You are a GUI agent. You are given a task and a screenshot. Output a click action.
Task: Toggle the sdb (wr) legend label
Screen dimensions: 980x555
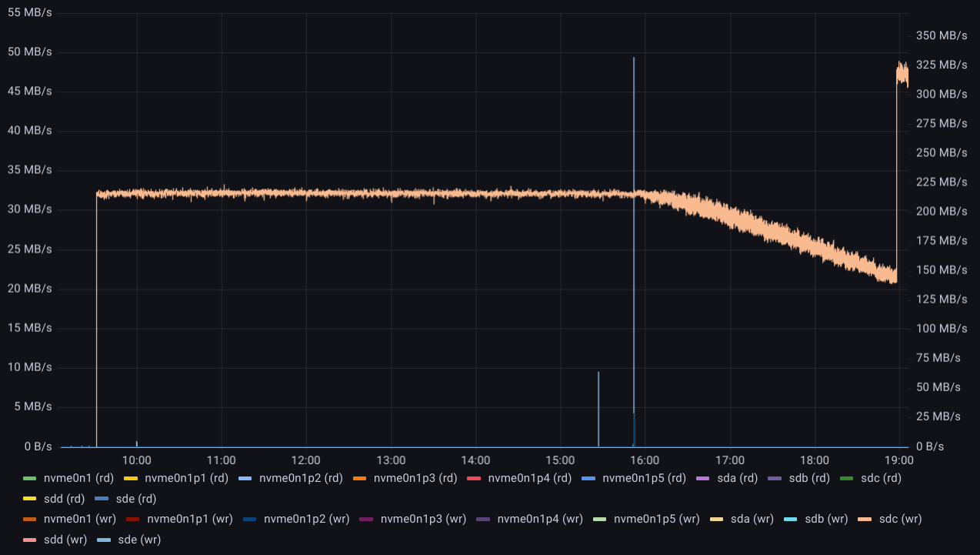tap(827, 519)
